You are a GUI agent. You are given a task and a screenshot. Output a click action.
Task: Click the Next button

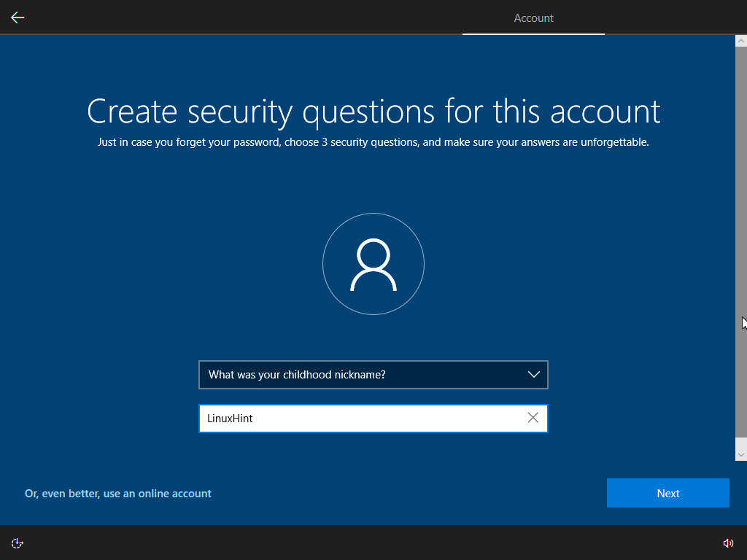pyautogui.click(x=668, y=493)
